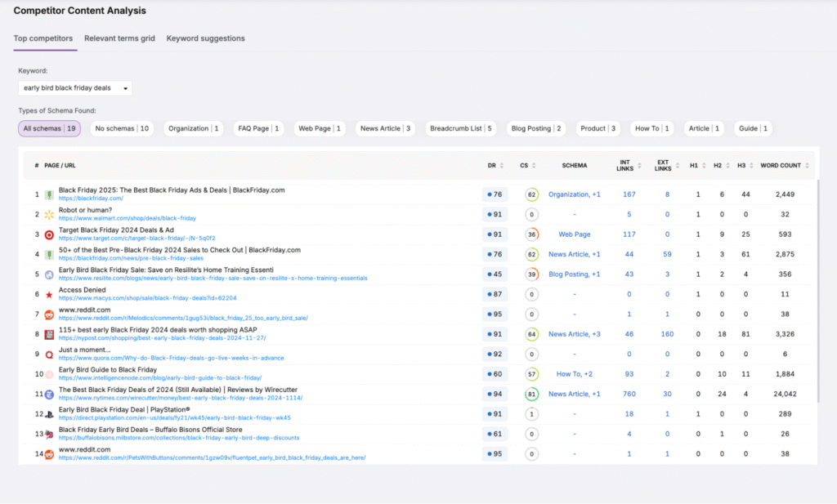Open the intelligencenode.com early bird guide URL
The image size is (837, 504).
click(x=160, y=378)
